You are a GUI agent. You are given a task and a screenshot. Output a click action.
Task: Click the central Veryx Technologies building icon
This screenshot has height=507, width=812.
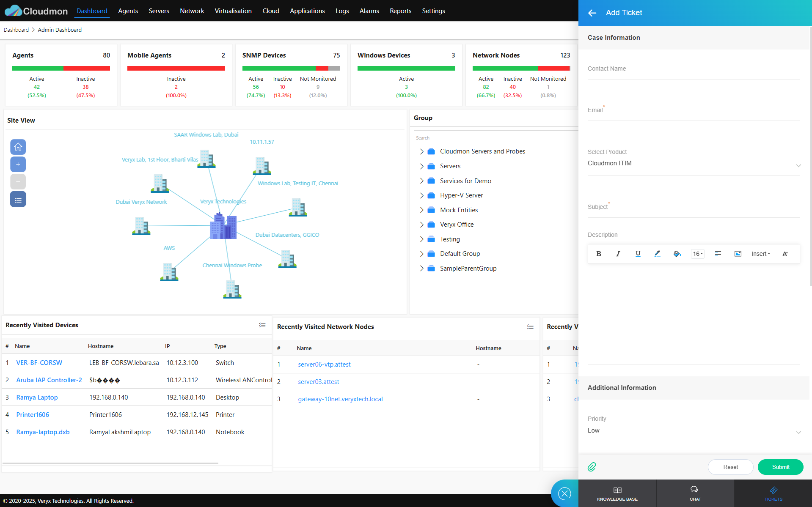click(223, 226)
